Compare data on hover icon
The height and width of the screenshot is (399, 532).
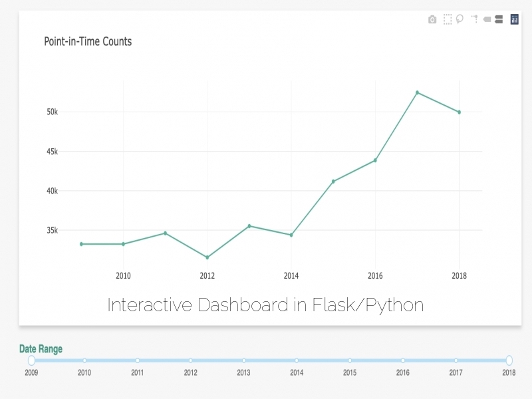click(x=498, y=19)
